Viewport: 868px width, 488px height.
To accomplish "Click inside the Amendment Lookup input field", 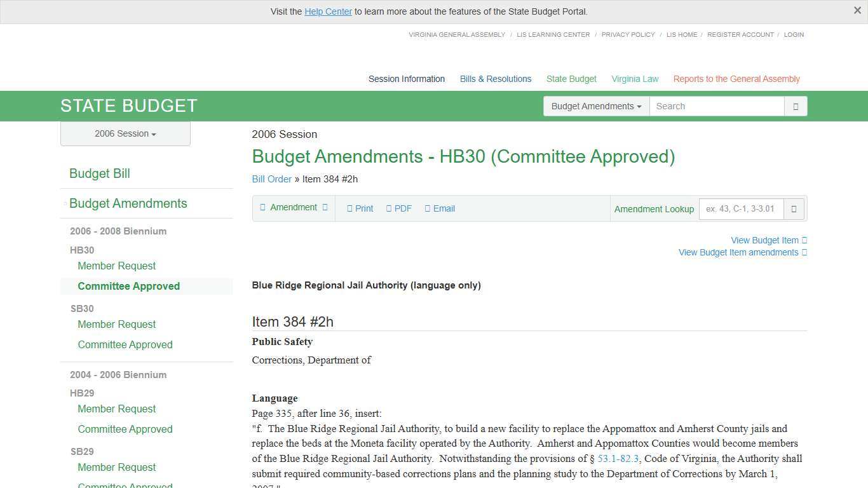I will point(740,208).
